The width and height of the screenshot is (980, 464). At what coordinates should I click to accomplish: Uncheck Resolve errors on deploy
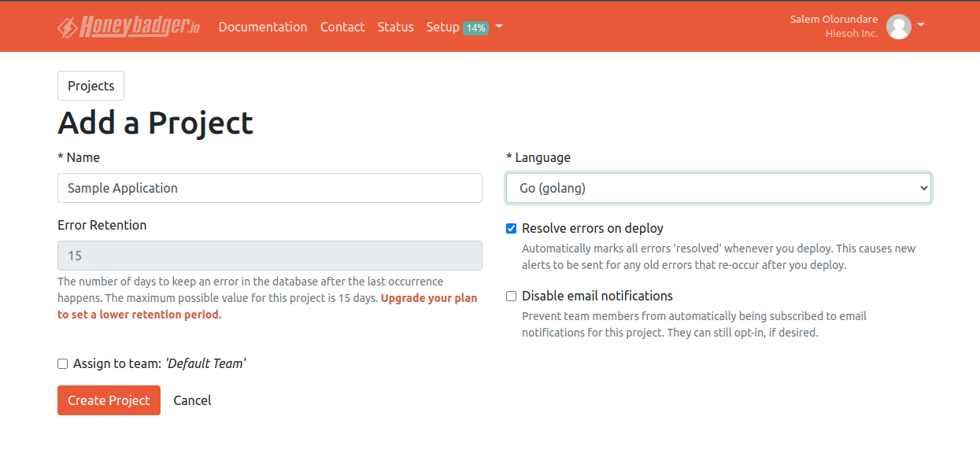click(x=511, y=228)
